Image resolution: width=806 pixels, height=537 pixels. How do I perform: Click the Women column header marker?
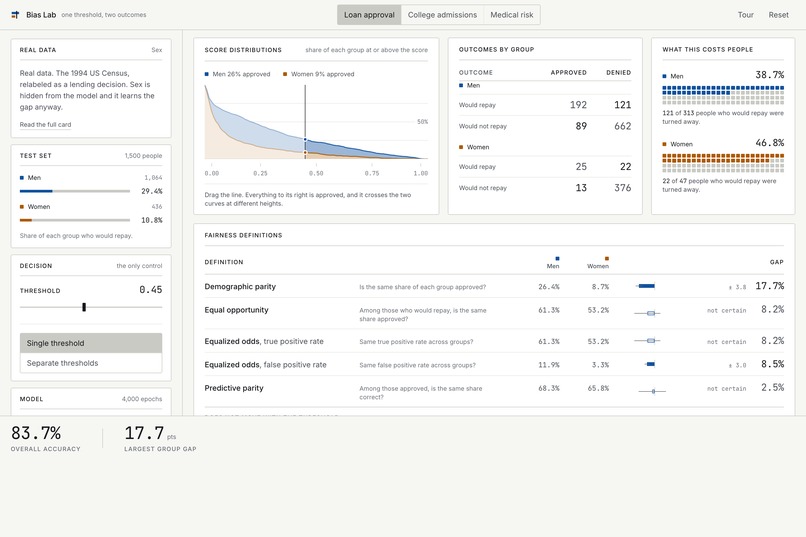(x=607, y=258)
